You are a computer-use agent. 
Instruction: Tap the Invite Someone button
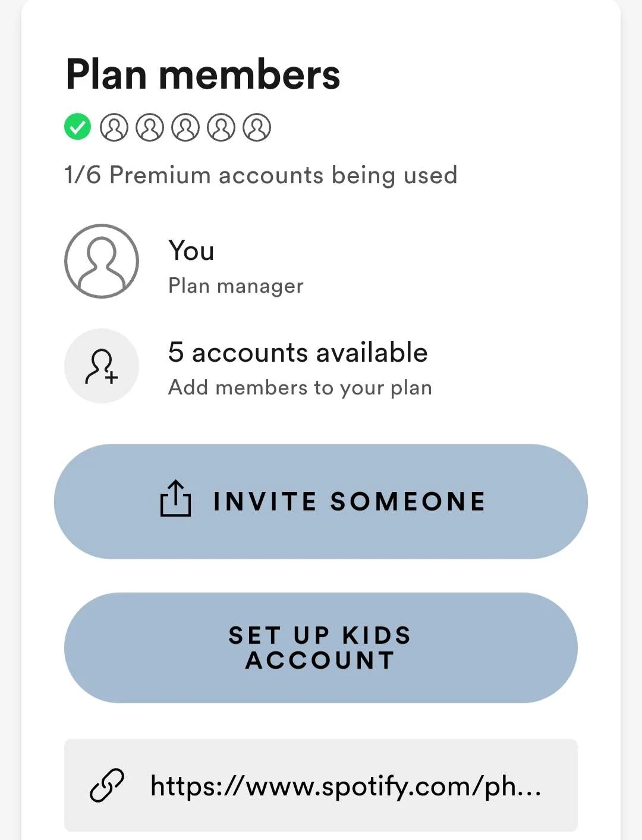(x=321, y=502)
